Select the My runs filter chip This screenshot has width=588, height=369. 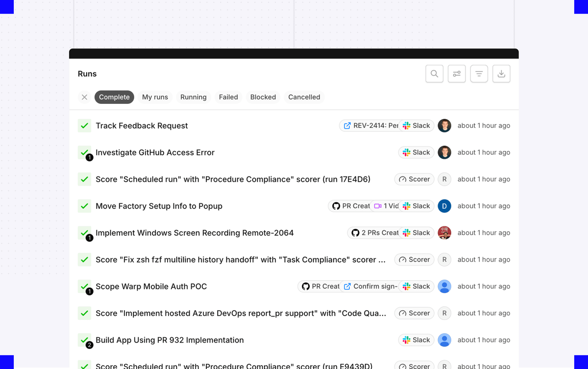(x=155, y=97)
